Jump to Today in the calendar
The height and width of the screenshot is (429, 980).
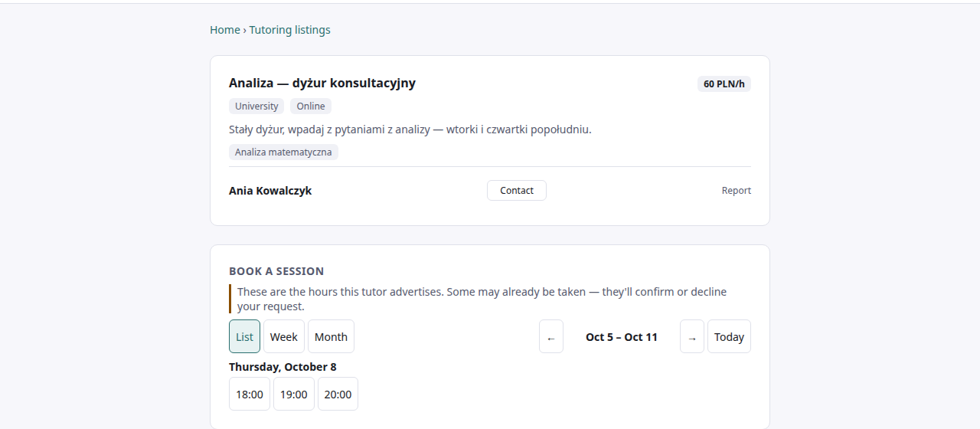tap(729, 336)
